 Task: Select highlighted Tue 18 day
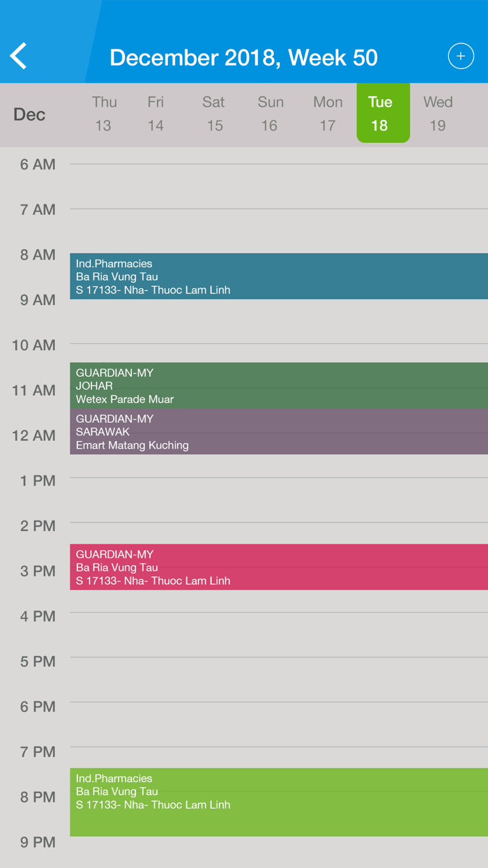pos(383,113)
